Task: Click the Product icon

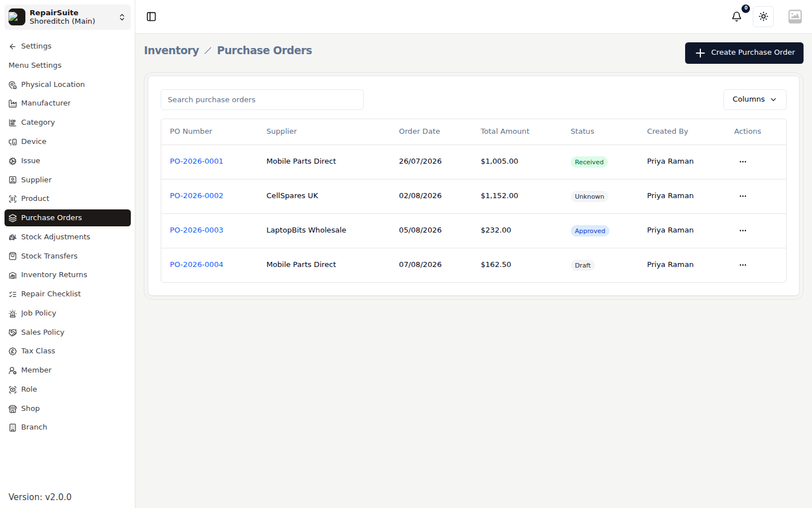Action: click(12, 199)
